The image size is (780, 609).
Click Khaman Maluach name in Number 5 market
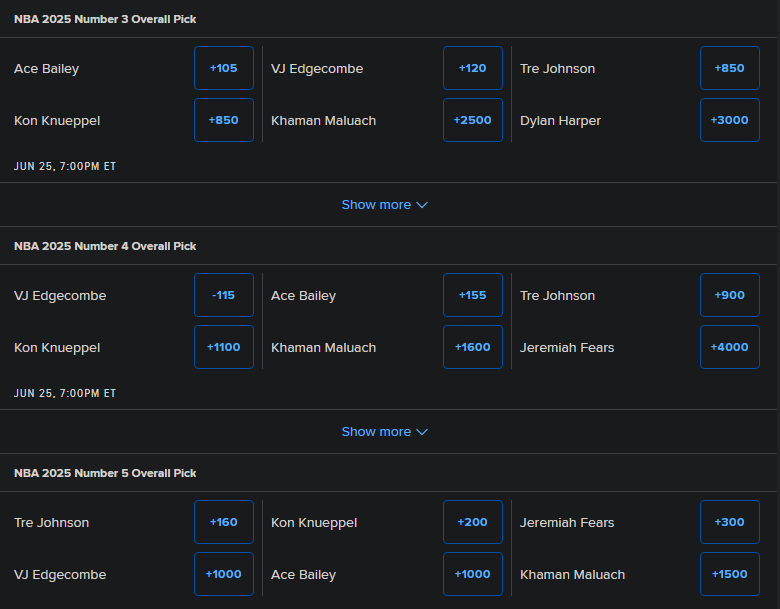(572, 574)
